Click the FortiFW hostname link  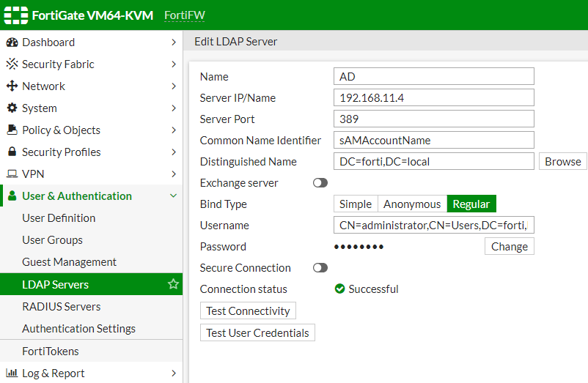click(x=185, y=15)
